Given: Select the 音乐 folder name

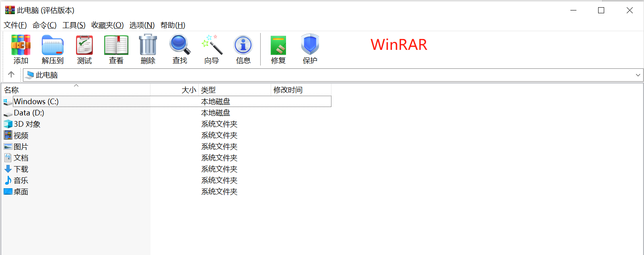Looking at the screenshot, I should (x=21, y=180).
